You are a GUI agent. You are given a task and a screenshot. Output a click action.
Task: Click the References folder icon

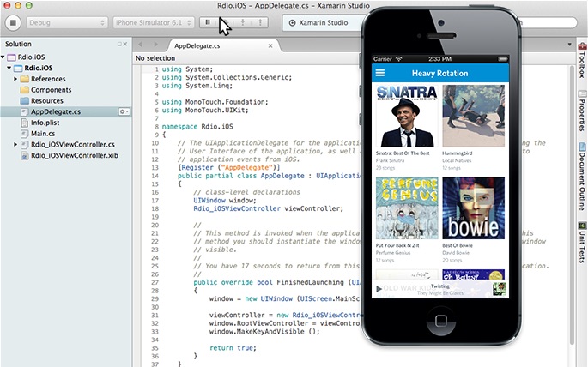coord(24,79)
